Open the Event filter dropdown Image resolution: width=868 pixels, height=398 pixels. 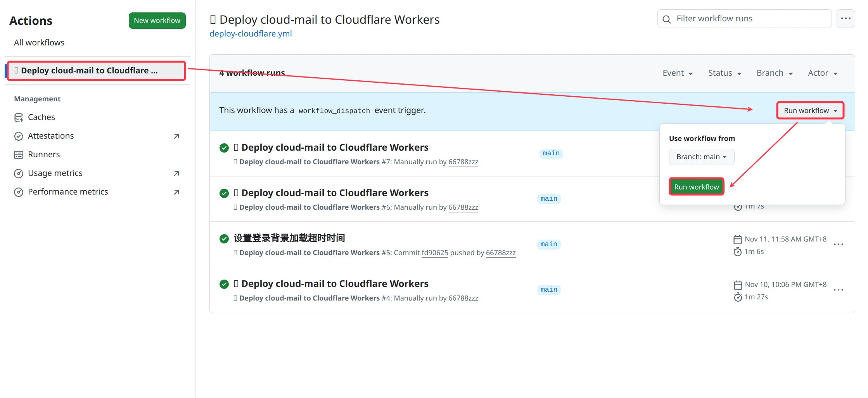(x=678, y=73)
